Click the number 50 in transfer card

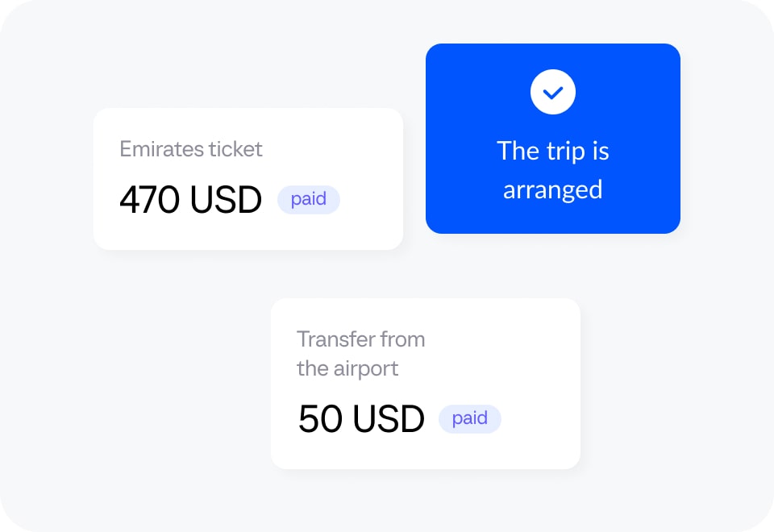[x=320, y=419]
